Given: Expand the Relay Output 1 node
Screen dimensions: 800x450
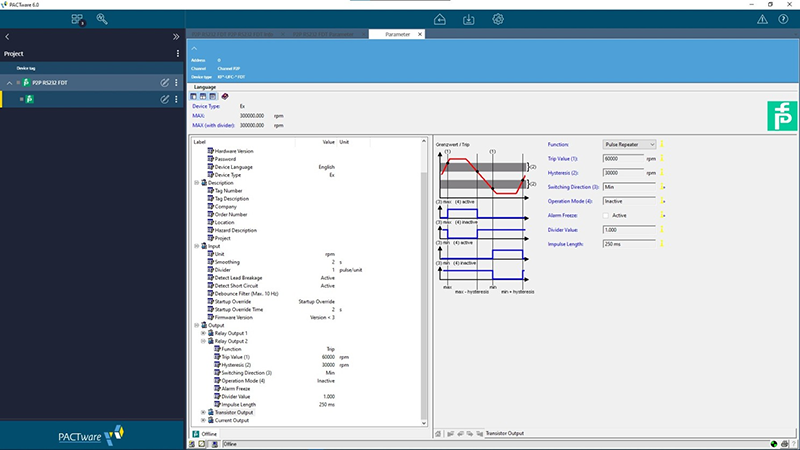Looking at the screenshot, I should tap(203, 333).
